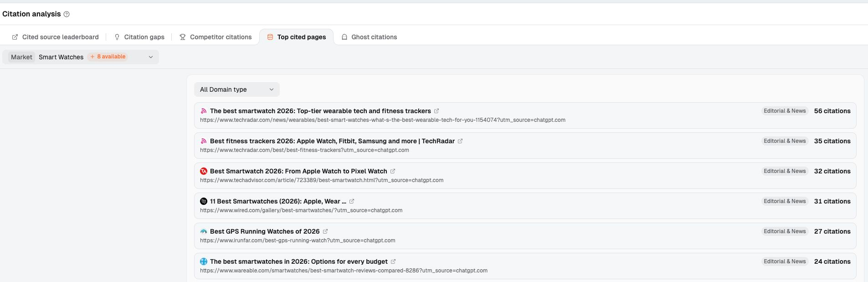
Task: Click Editorial & News tag on 56 citations row
Action: coord(785,111)
